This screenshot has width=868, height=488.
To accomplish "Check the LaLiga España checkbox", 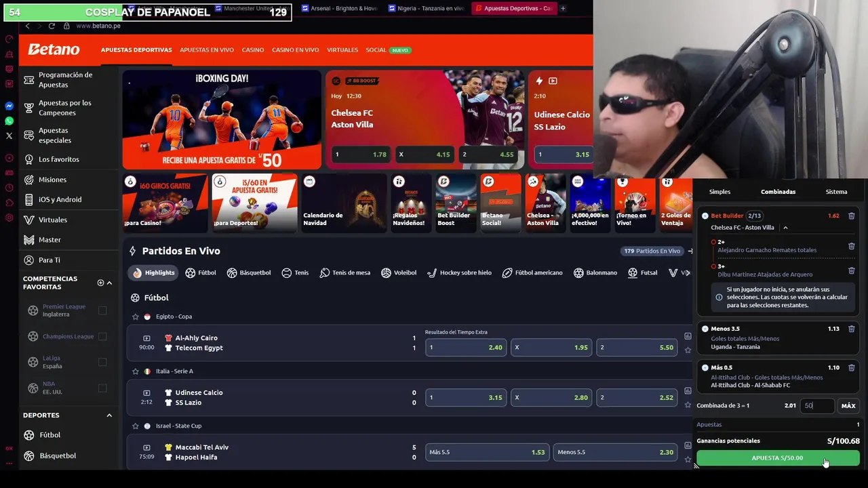I will coord(102,362).
